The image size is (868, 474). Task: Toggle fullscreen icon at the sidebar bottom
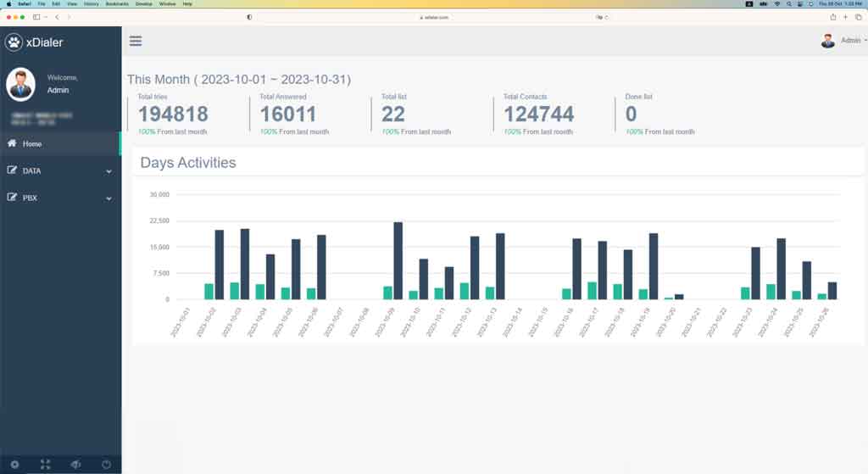click(46, 465)
